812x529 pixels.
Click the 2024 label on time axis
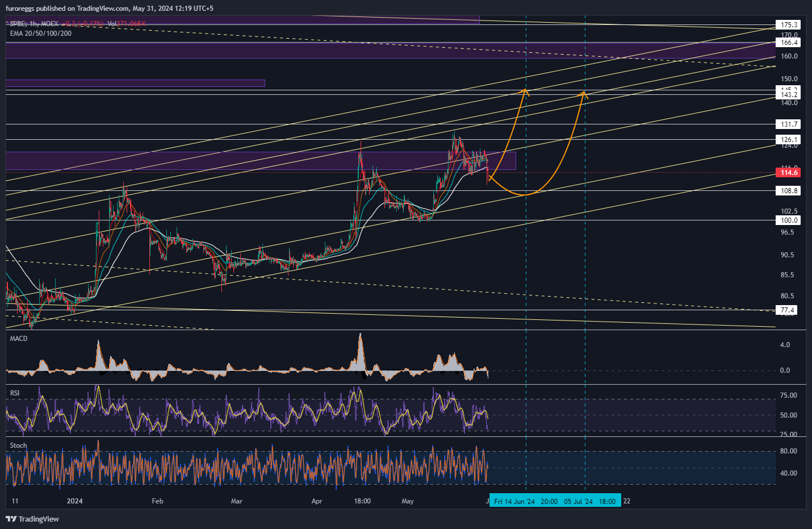(74, 501)
